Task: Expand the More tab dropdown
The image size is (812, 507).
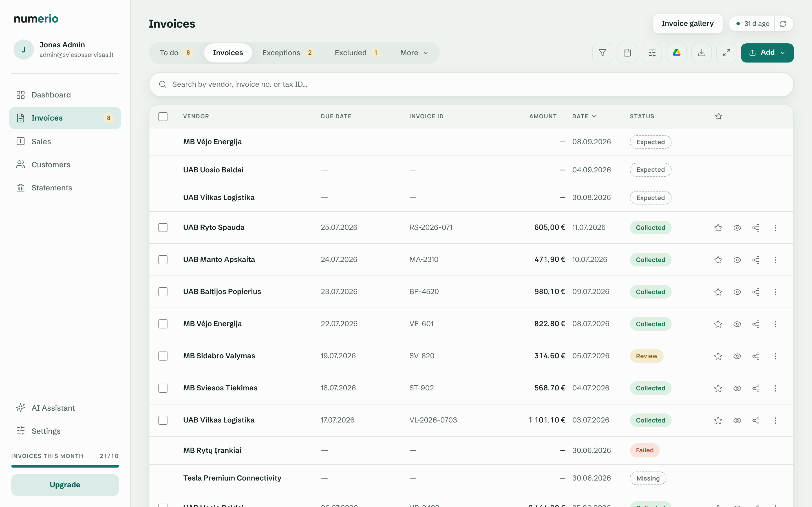Action: tap(414, 53)
